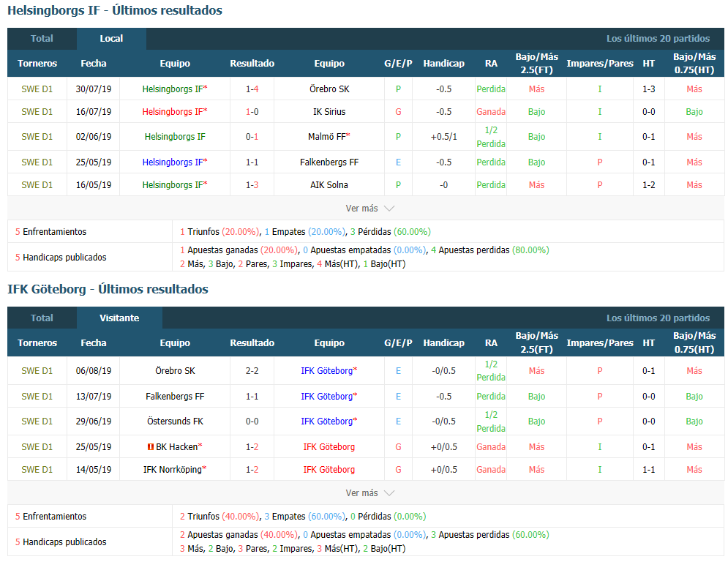Open 'Los últimos 20 partidos' in Helsingborgs IF section

(658, 39)
